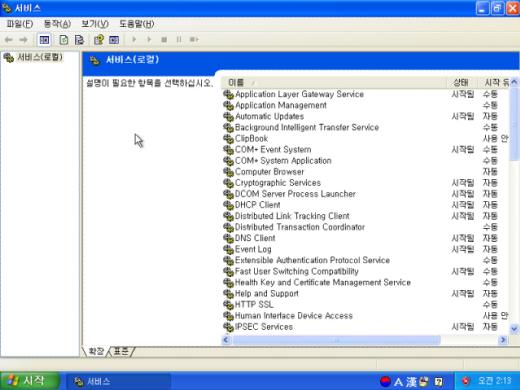Switch to the 표준 tab
The height and width of the screenshot is (390, 520).
[121, 351]
